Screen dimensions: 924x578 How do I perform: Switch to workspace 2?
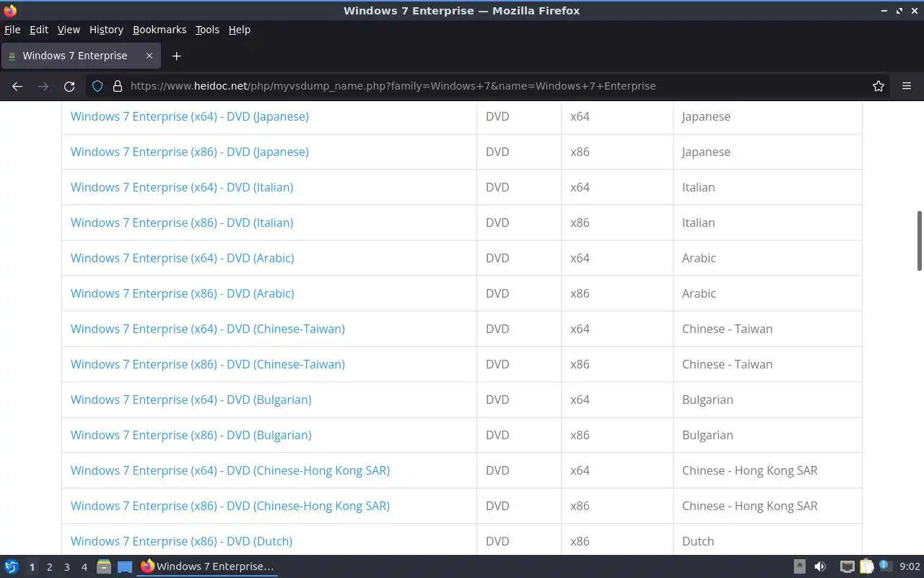[x=49, y=567]
